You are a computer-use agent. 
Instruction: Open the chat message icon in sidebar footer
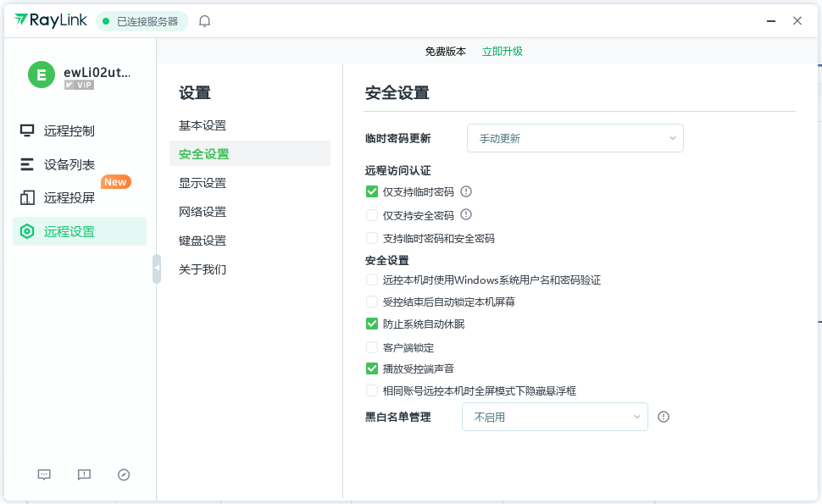pos(45,475)
